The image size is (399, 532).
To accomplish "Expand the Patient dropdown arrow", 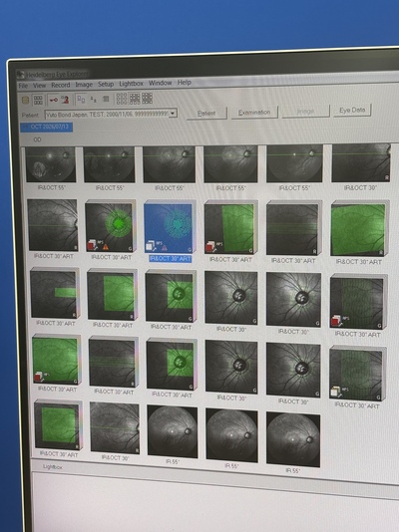I will click(x=173, y=114).
